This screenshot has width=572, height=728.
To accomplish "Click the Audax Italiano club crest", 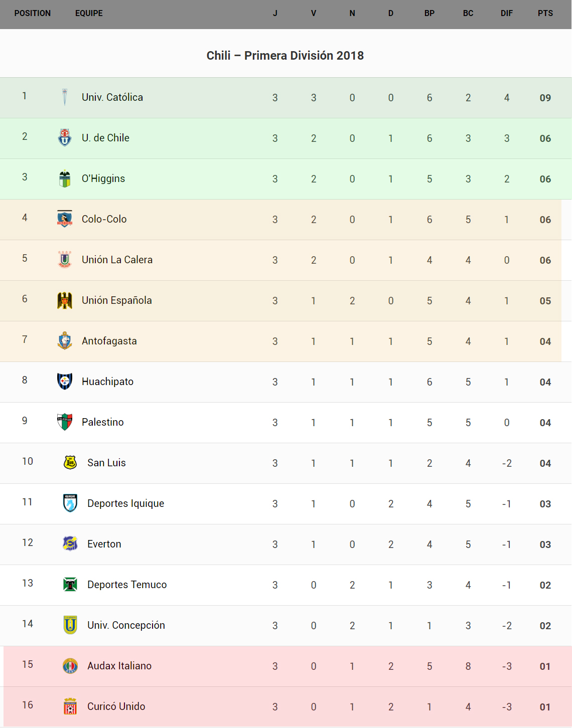I will click(x=70, y=666).
